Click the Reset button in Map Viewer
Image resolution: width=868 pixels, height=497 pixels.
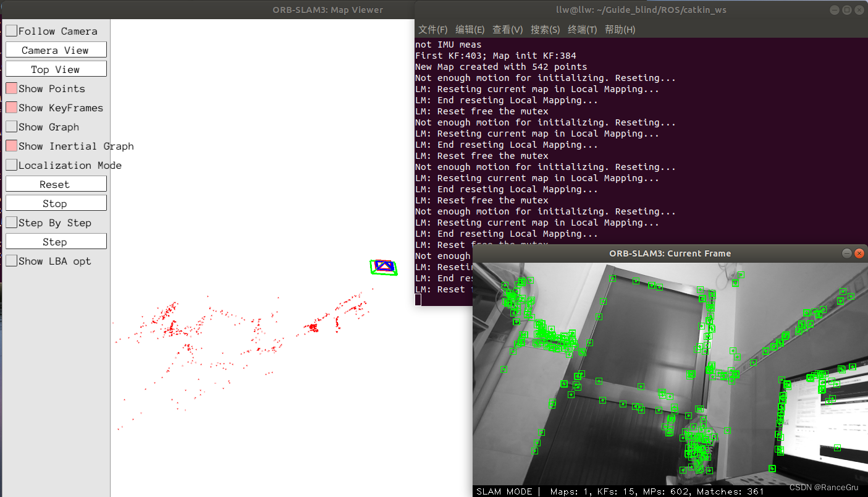[56, 184]
